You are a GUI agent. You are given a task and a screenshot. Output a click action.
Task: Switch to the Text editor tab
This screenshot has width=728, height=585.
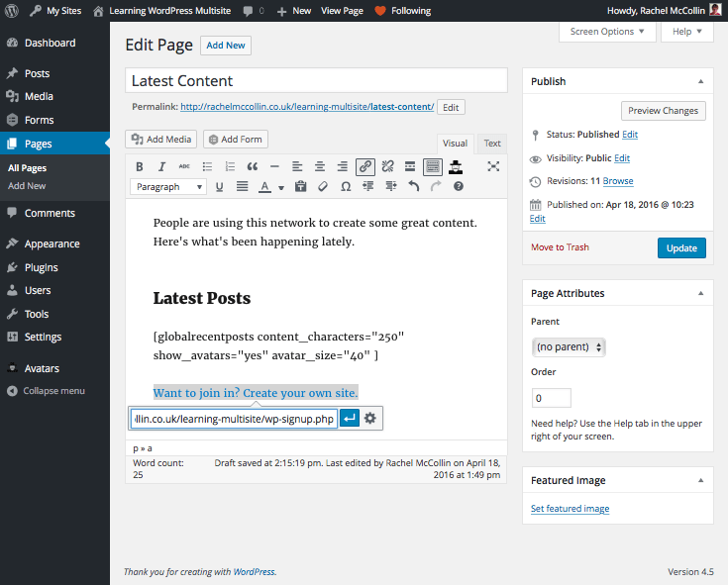492,144
